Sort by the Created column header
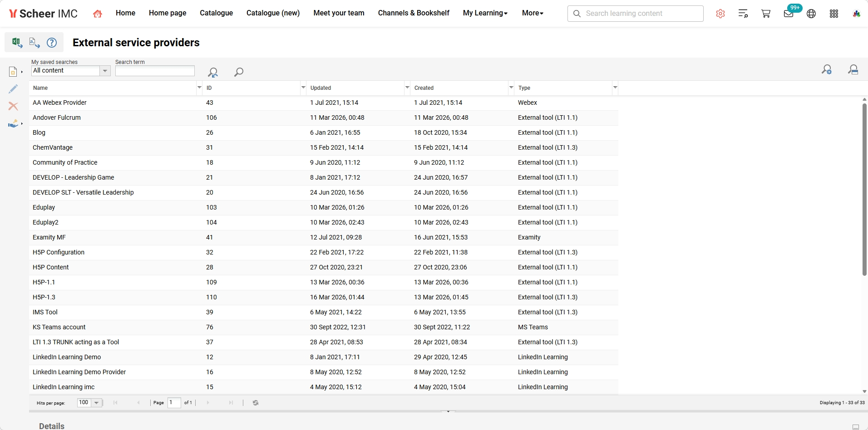Screen dimensions: 868x430 tap(459, 88)
